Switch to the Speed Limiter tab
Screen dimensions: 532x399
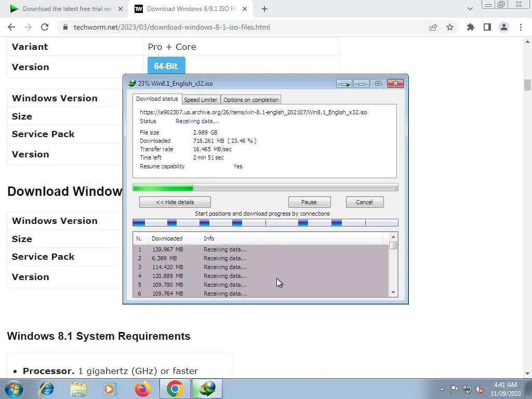(201, 100)
